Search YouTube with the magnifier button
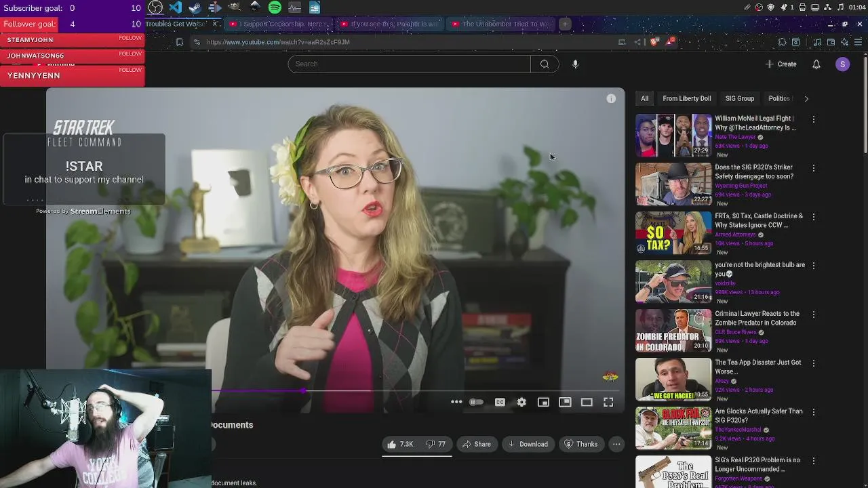This screenshot has height=488, width=868. 545,64
